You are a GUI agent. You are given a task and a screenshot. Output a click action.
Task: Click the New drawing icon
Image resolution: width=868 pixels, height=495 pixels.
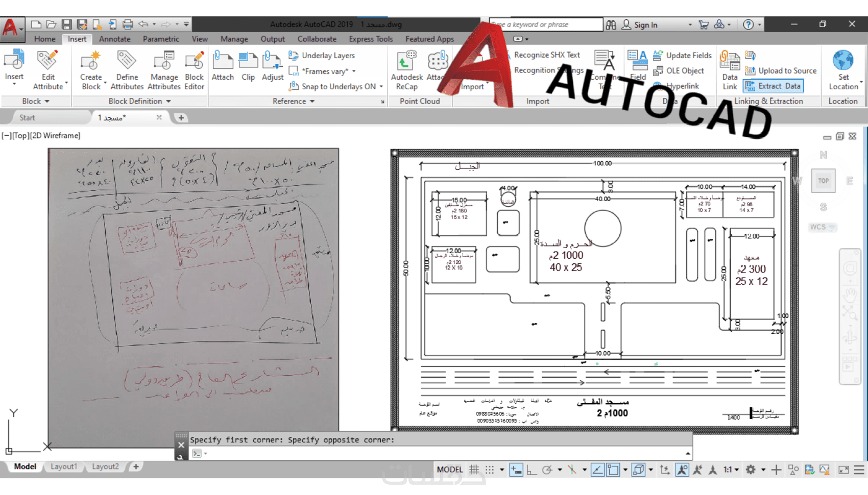click(36, 24)
